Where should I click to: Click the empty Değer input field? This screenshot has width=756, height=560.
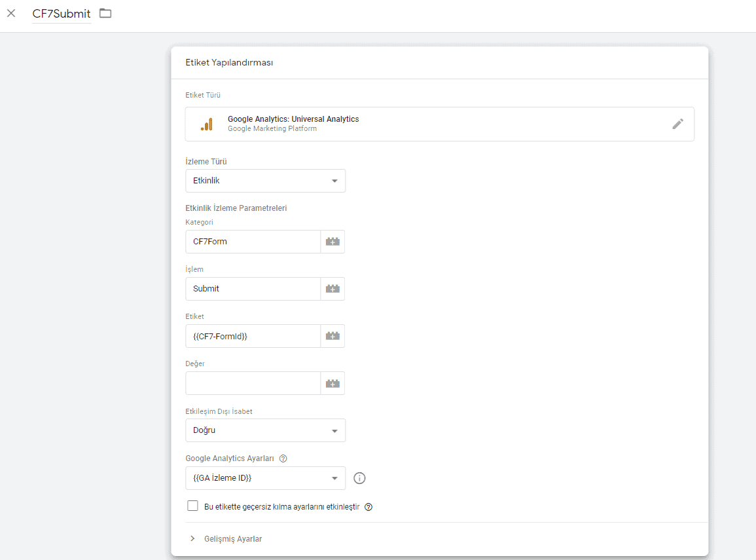pyautogui.click(x=253, y=383)
